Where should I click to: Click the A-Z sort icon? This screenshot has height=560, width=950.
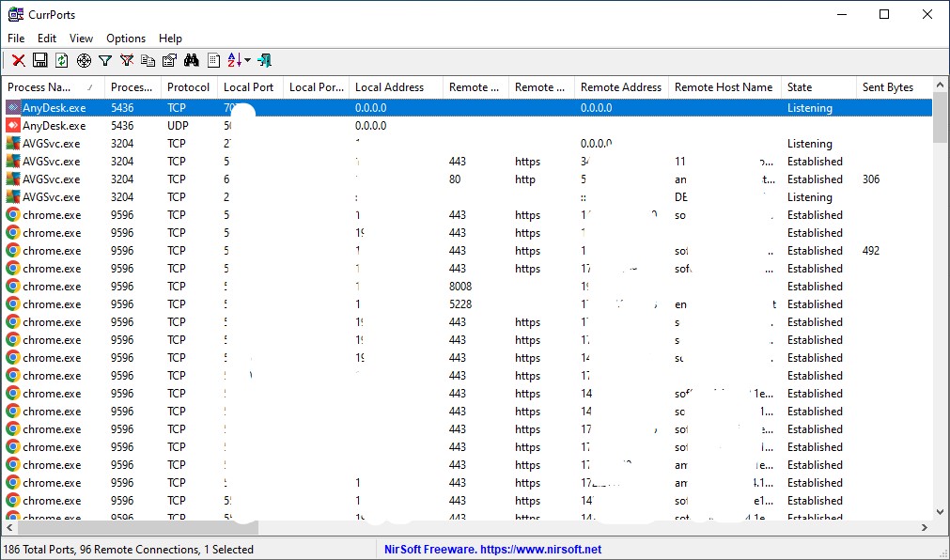click(x=235, y=60)
